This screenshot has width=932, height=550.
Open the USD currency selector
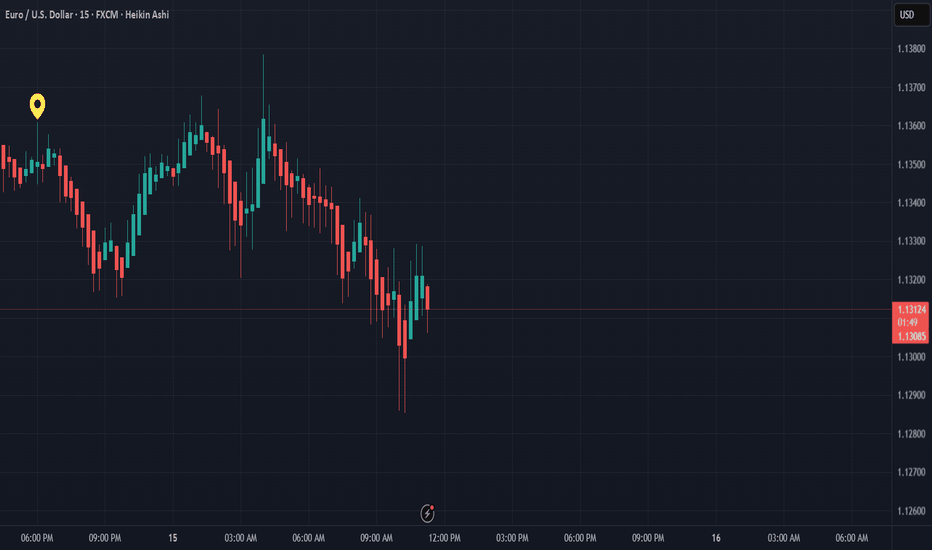coord(911,15)
